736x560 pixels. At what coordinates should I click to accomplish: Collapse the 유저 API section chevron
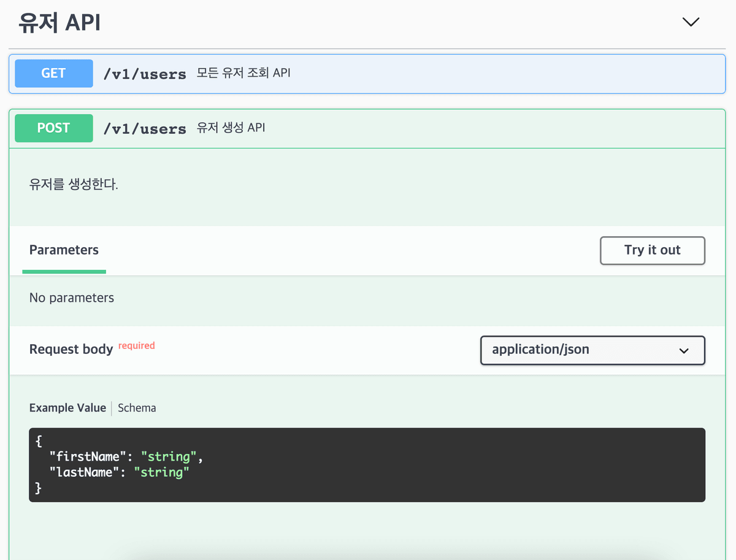click(691, 22)
